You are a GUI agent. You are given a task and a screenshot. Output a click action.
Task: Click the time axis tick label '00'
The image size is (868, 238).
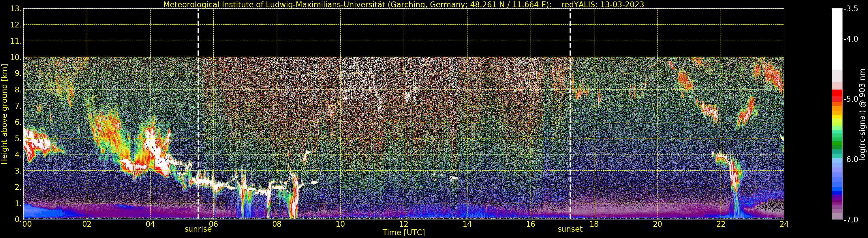pos(27,224)
